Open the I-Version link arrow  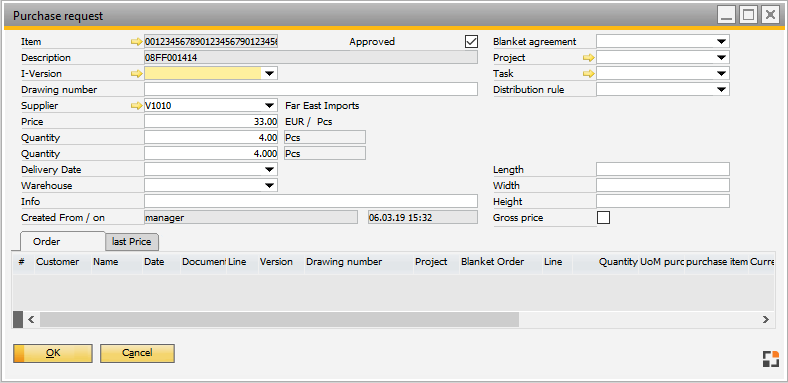tap(136, 74)
